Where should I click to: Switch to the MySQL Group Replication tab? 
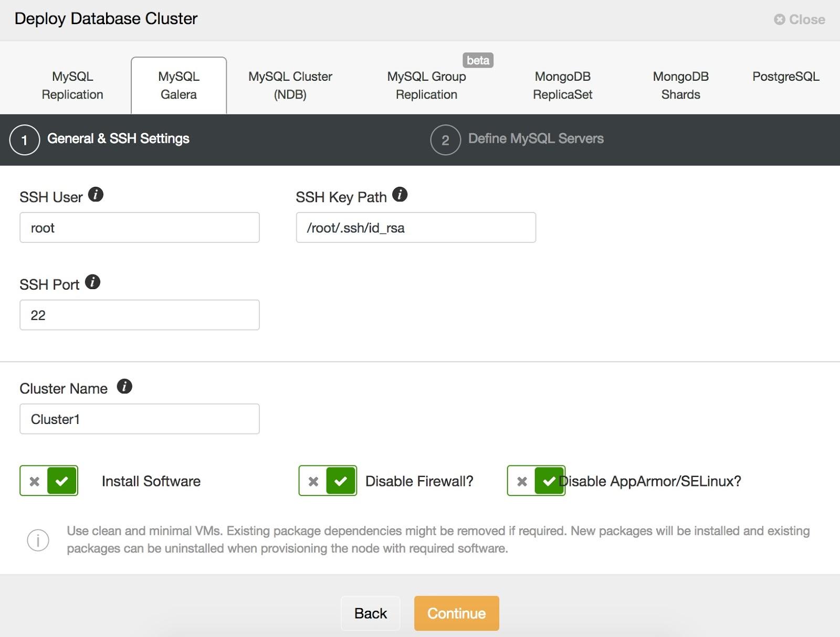tap(426, 86)
